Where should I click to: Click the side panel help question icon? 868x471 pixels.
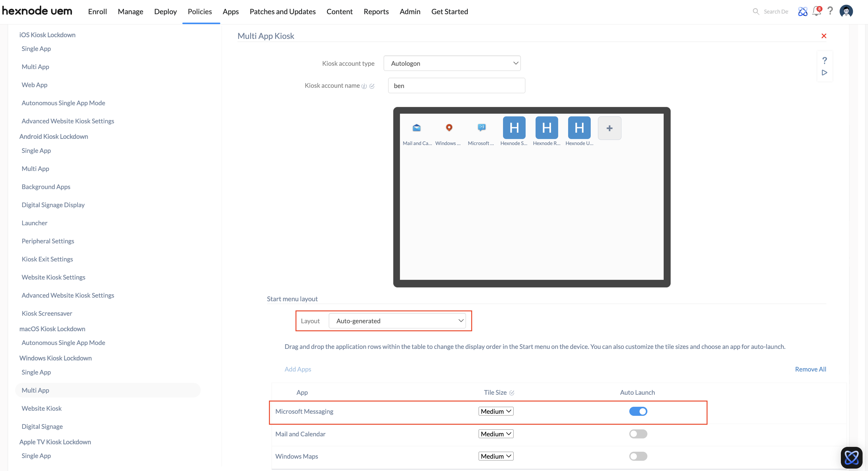coord(824,61)
